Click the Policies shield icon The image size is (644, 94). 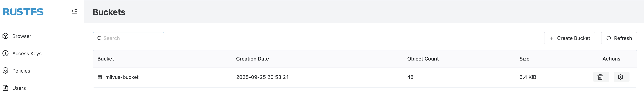5,71
